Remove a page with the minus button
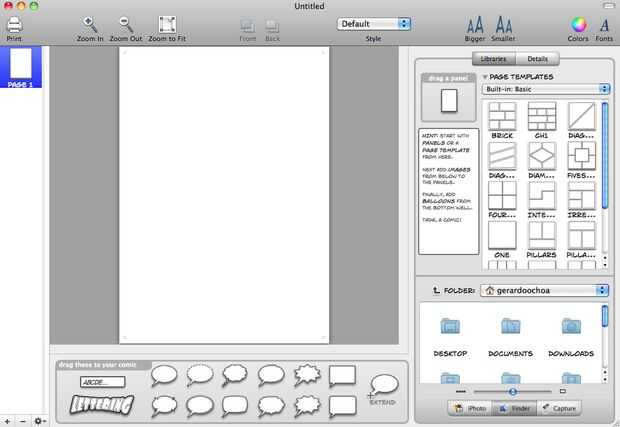The image size is (620, 427). [x=23, y=421]
